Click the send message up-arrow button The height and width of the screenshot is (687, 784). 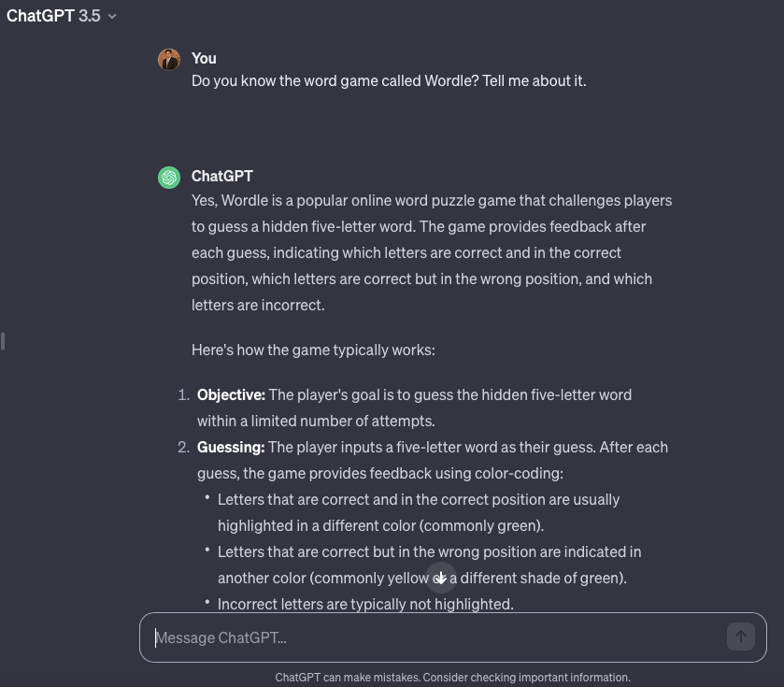[740, 637]
